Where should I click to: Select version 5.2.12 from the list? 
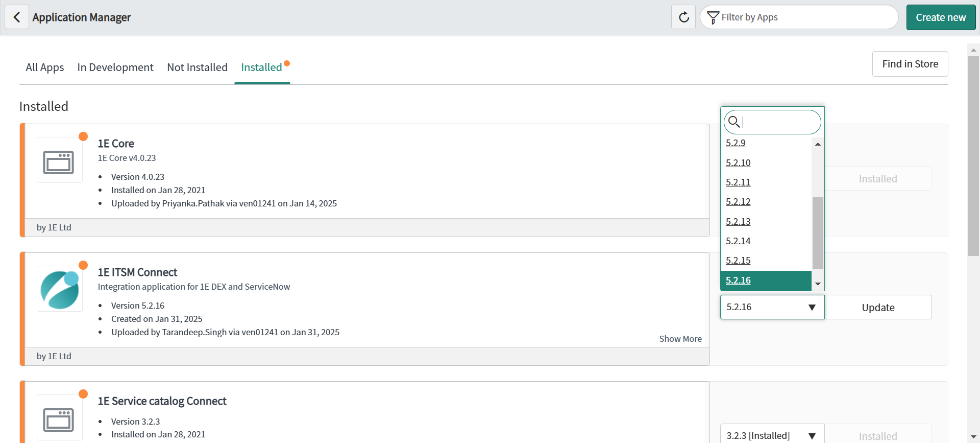tap(738, 202)
